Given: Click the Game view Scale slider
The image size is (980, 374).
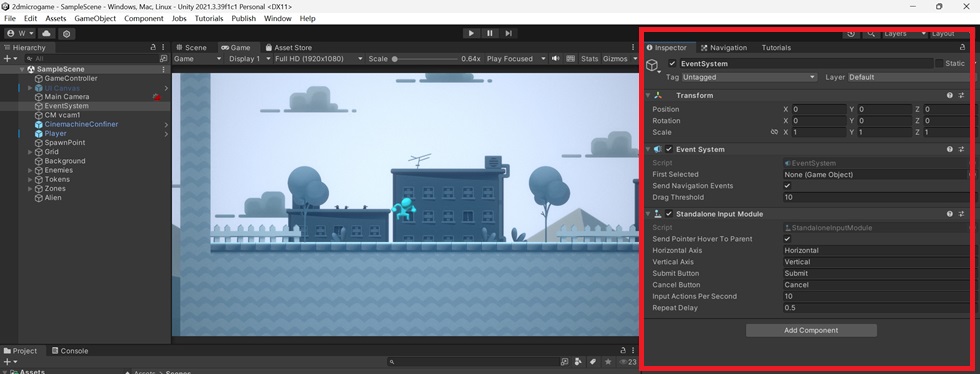Looking at the screenshot, I should click(425, 59).
